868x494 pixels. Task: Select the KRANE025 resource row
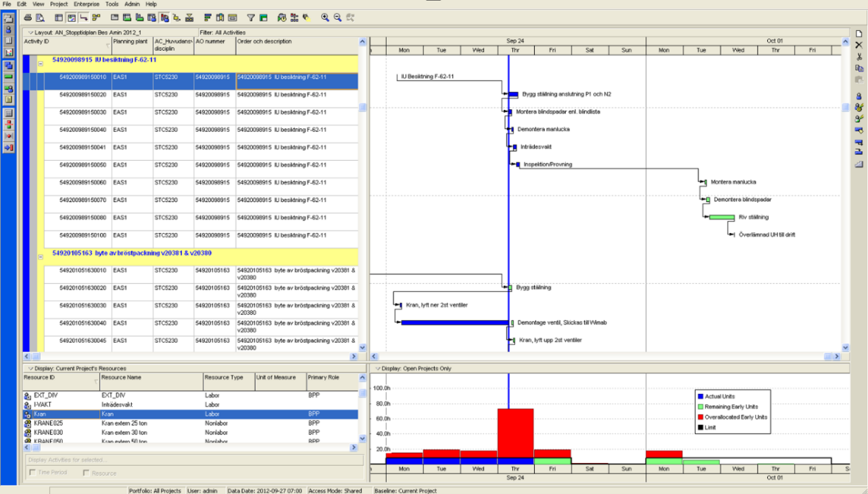click(190, 423)
